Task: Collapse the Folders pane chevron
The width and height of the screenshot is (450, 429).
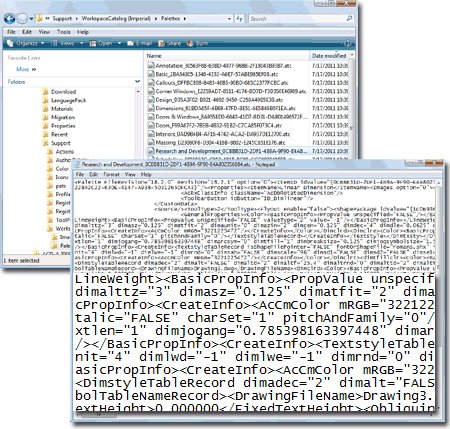Action: click(137, 82)
